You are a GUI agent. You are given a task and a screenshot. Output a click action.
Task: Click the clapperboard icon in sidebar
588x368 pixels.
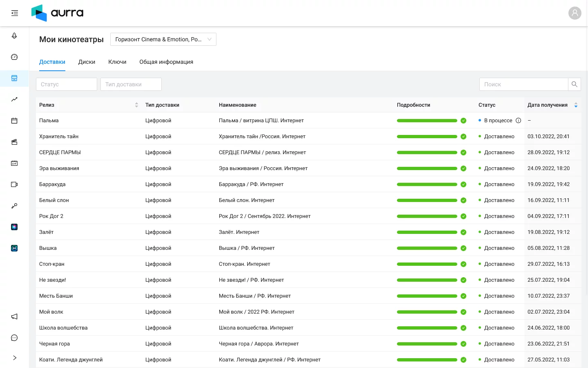pos(14,142)
